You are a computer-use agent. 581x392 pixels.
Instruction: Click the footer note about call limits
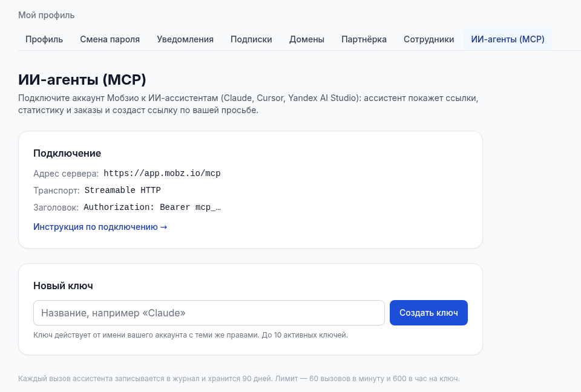point(239,379)
